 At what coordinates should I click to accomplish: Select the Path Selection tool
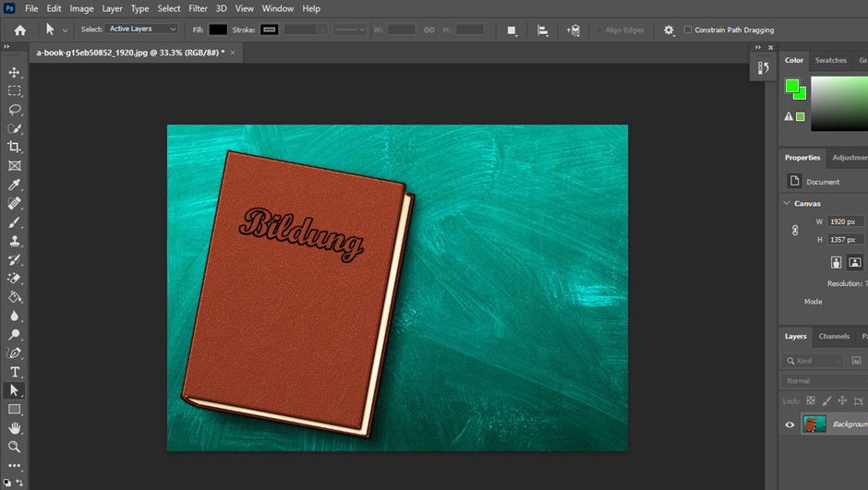coord(15,390)
